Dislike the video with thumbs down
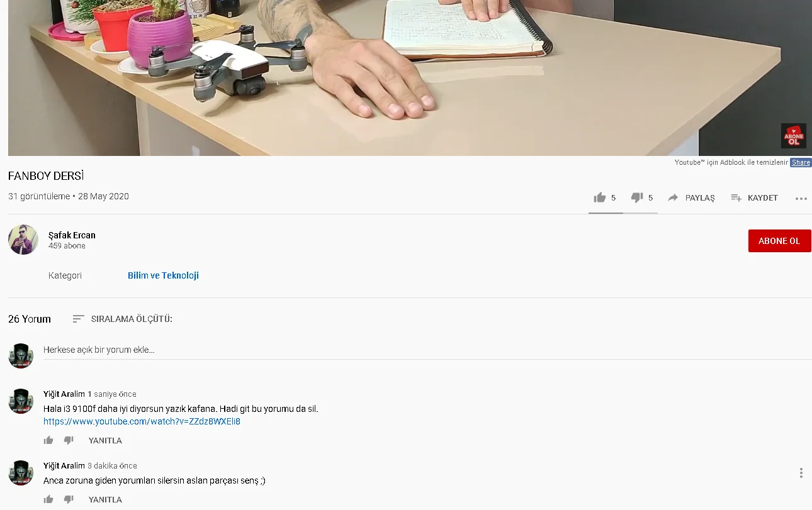Screen dimensions: 812x510 click(x=637, y=197)
